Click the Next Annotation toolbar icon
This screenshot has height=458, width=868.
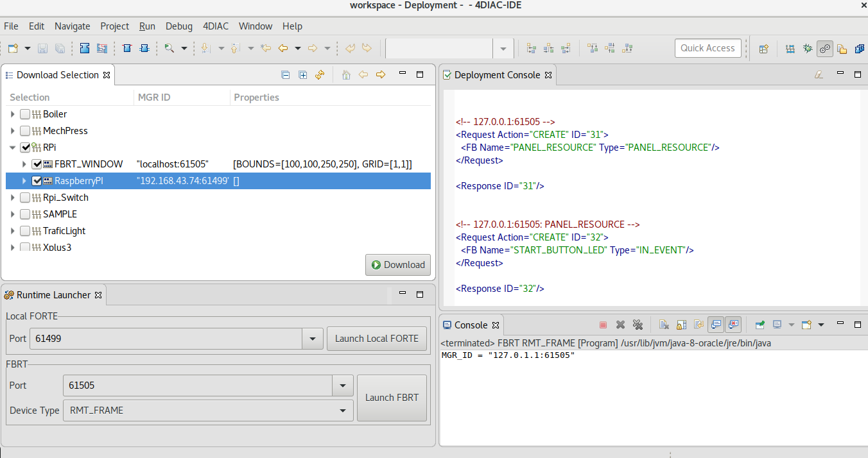click(x=205, y=48)
